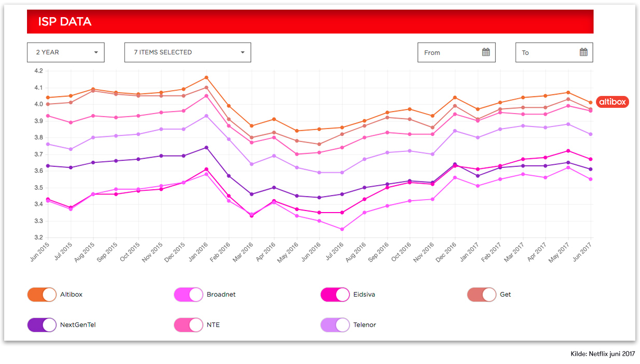
Task: Click the Broadnet legend label
Action: pos(221,295)
